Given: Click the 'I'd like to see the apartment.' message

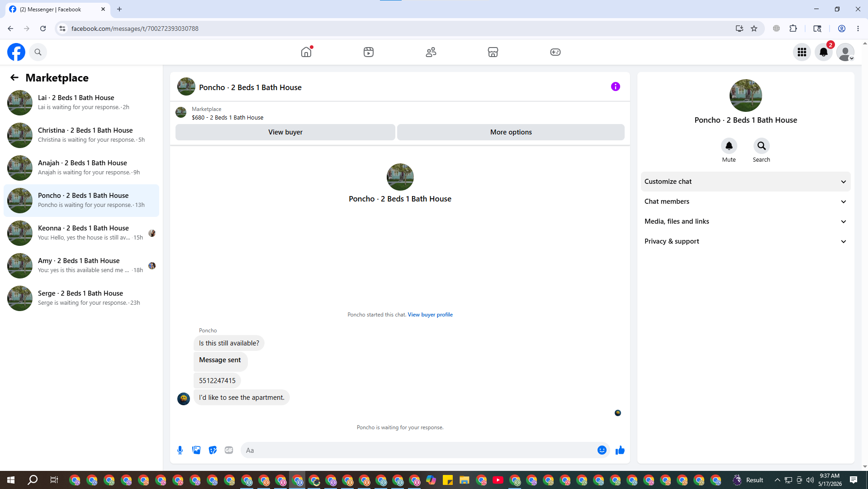Looking at the screenshot, I should point(242,398).
